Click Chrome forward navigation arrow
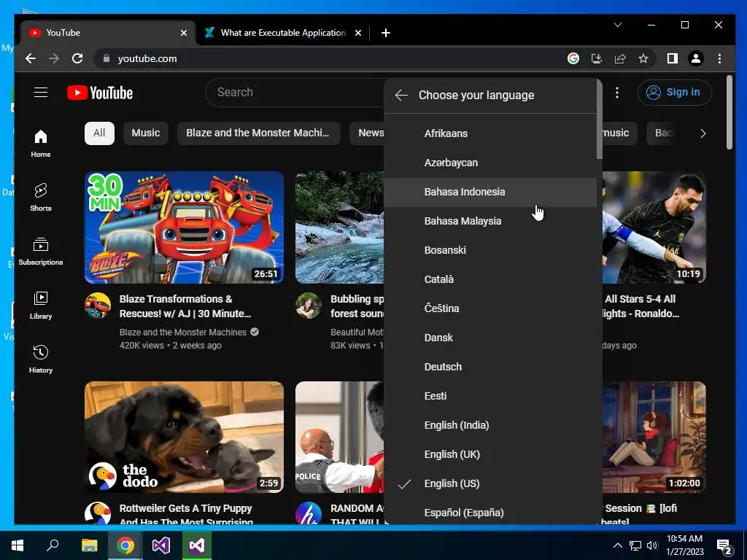747x560 pixels. click(54, 58)
